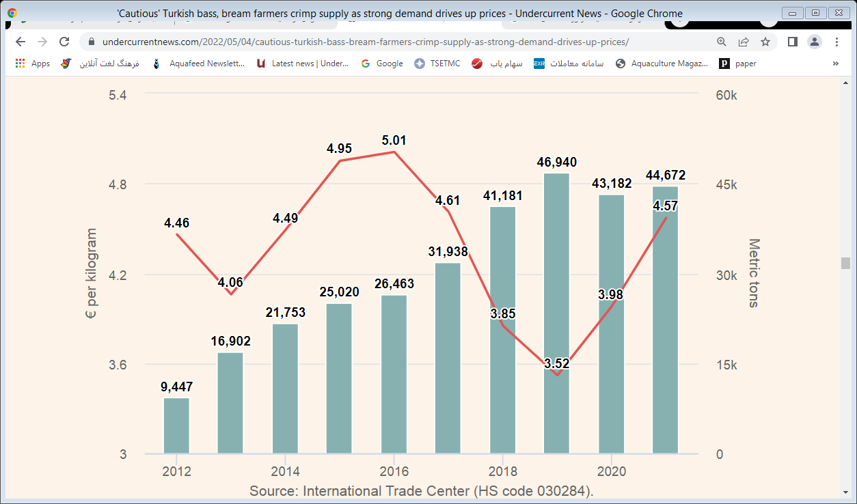Reload the current page
This screenshot has width=857, height=504.
coord(64,42)
